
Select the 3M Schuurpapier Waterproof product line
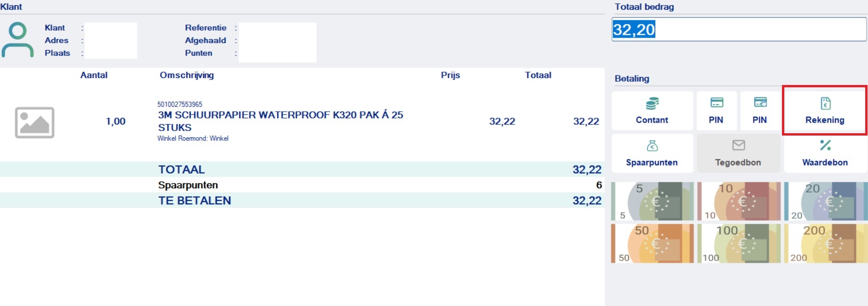280,121
